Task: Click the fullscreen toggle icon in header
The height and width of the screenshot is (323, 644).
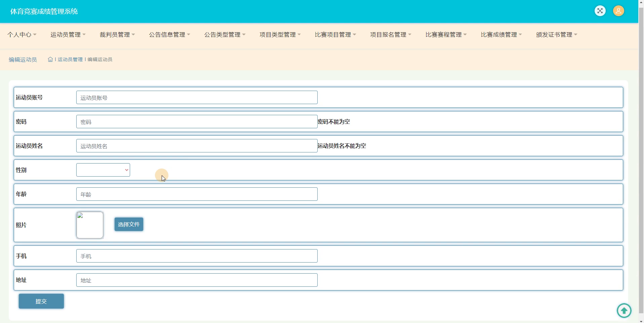Action: tap(600, 11)
